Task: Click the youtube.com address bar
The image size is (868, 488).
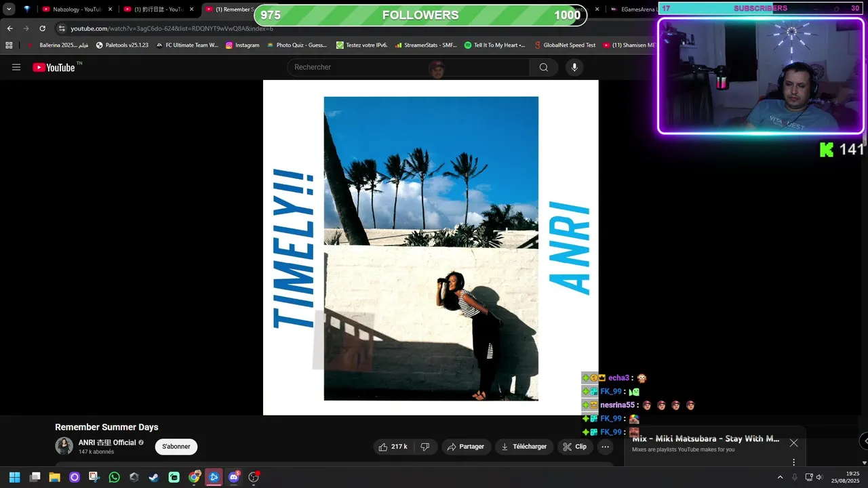Action: [x=172, y=28]
